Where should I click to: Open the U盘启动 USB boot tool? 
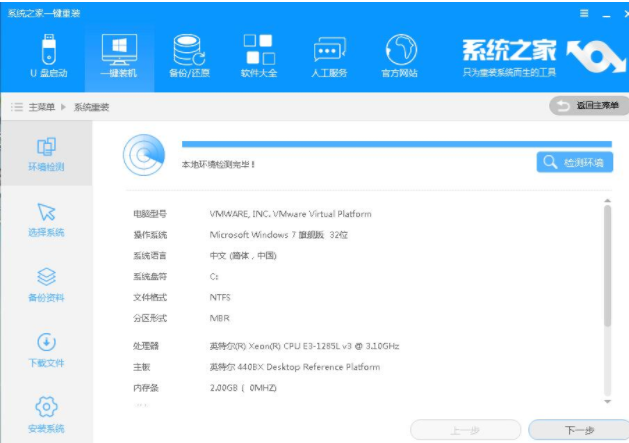tap(46, 55)
